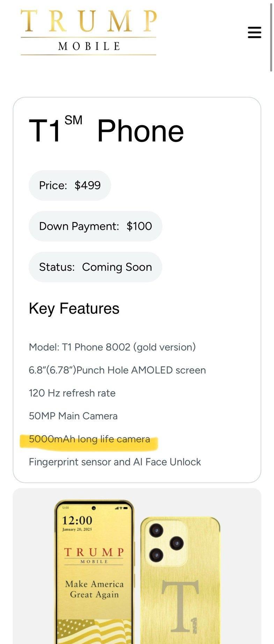Select the 50MP Main Camera feature

[x=73, y=416]
